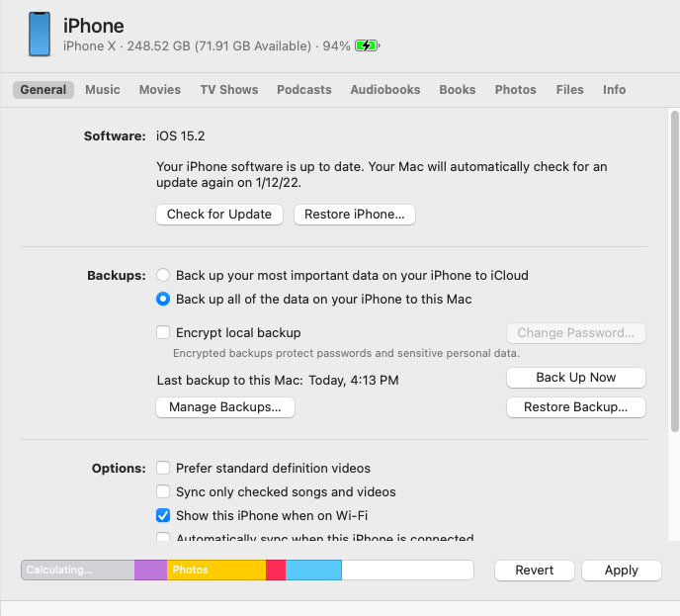The width and height of the screenshot is (680, 616).
Task: Click the green battery charging icon
Action: pyautogui.click(x=367, y=45)
